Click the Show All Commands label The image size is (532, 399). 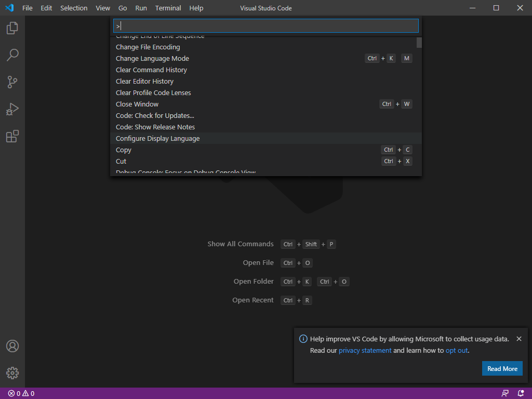point(241,244)
